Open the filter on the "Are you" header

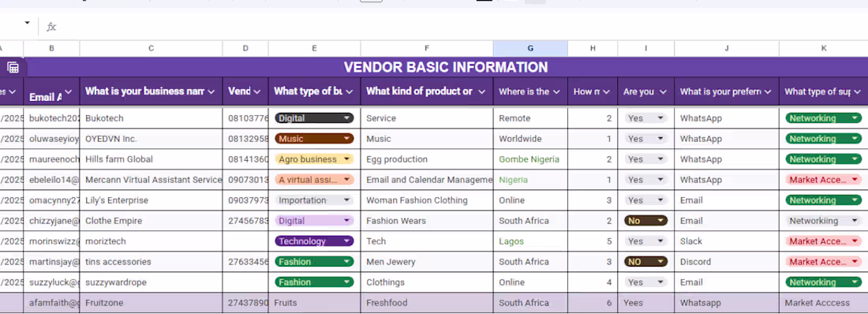tap(663, 92)
